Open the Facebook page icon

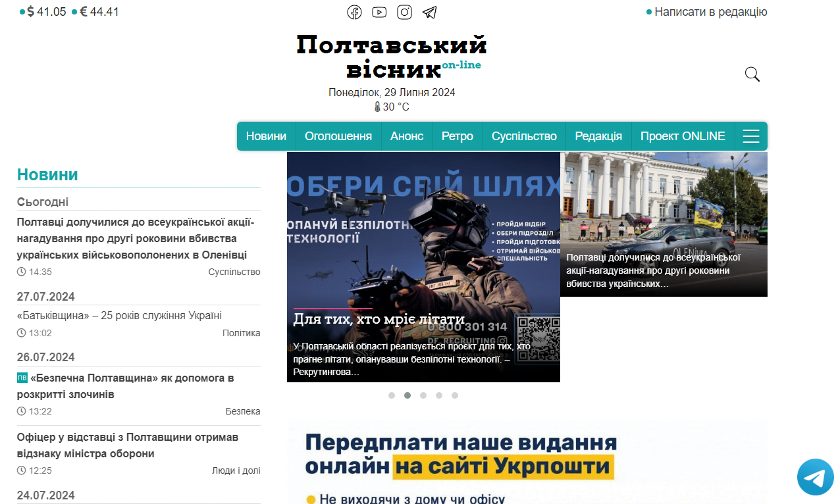(x=354, y=12)
